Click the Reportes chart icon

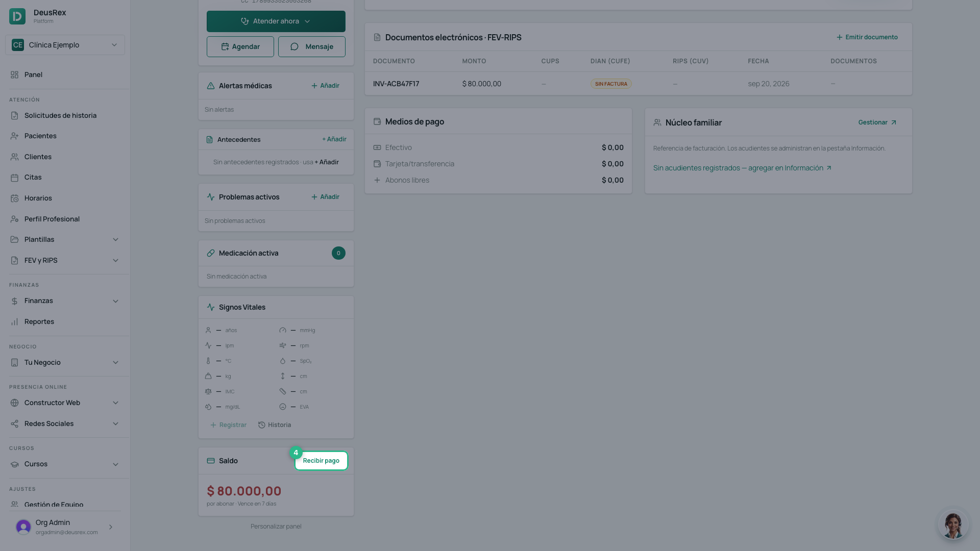tap(14, 321)
